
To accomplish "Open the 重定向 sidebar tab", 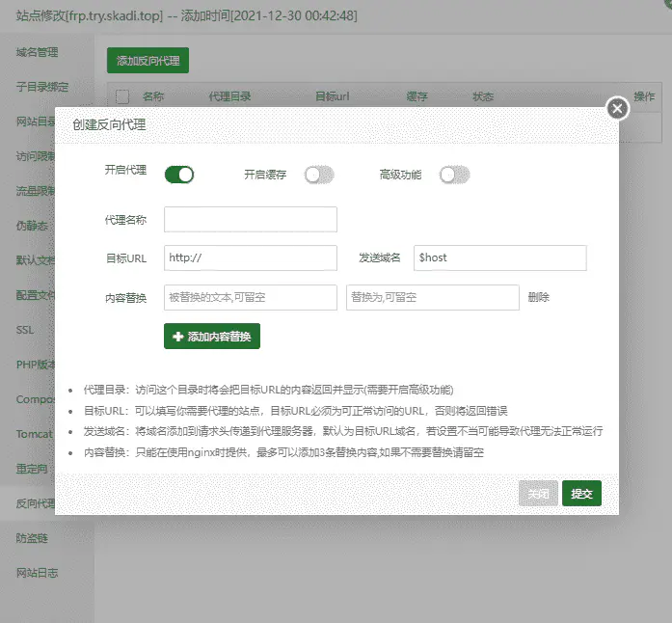I will click(32, 469).
